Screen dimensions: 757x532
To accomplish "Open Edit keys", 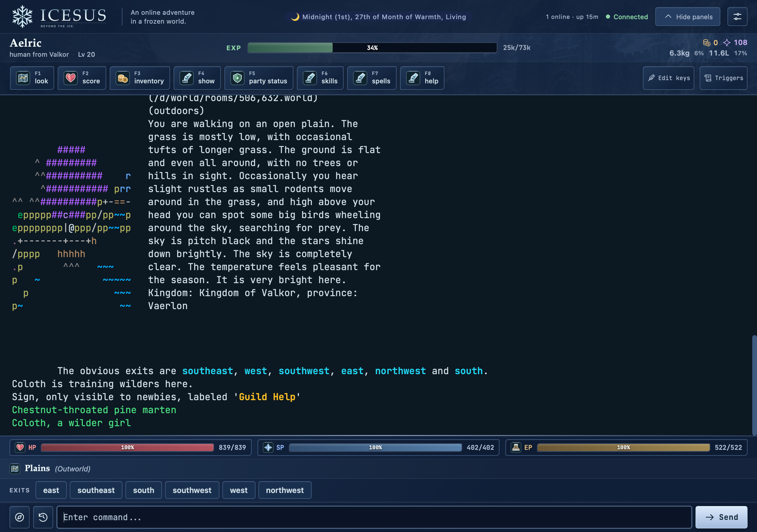I will pyautogui.click(x=668, y=78).
